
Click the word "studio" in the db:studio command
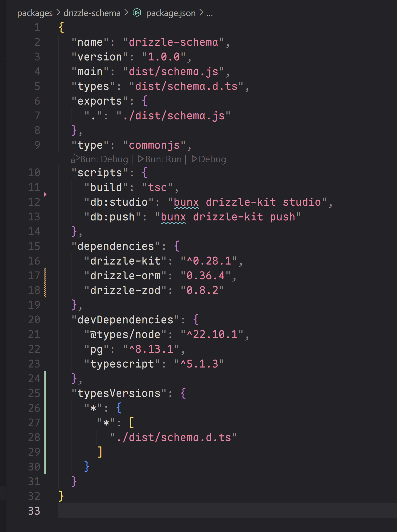pos(302,202)
